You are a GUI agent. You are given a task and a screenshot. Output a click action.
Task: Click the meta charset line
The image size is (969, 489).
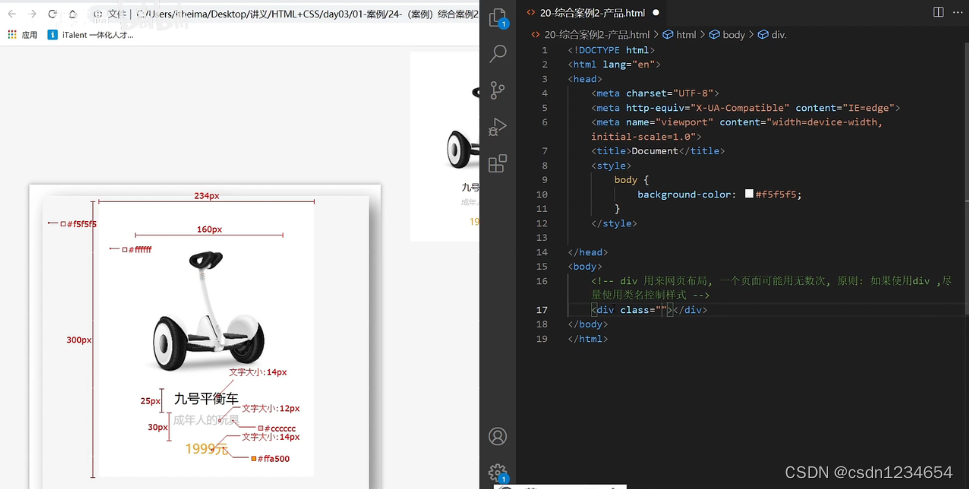(x=656, y=93)
